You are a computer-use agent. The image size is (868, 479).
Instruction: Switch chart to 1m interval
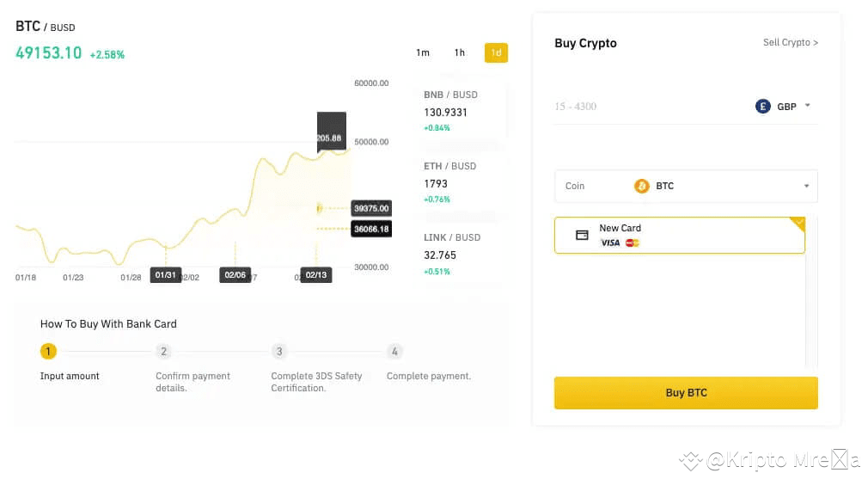423,53
